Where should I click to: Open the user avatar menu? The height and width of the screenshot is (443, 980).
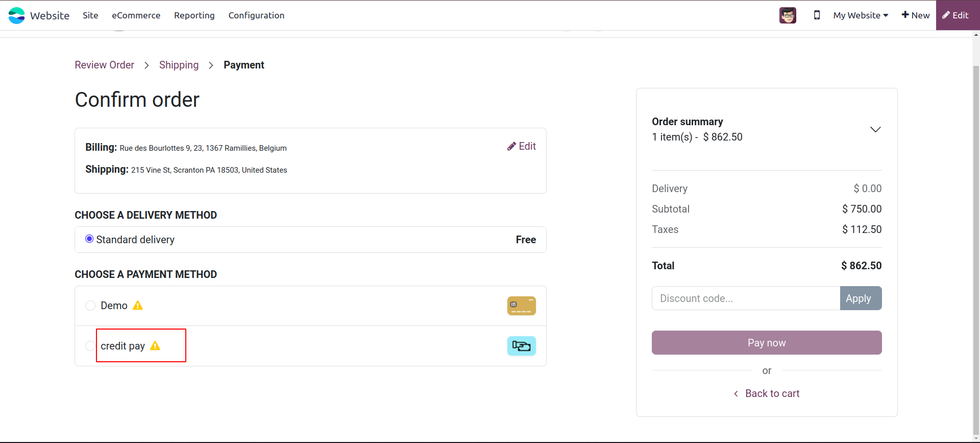788,15
